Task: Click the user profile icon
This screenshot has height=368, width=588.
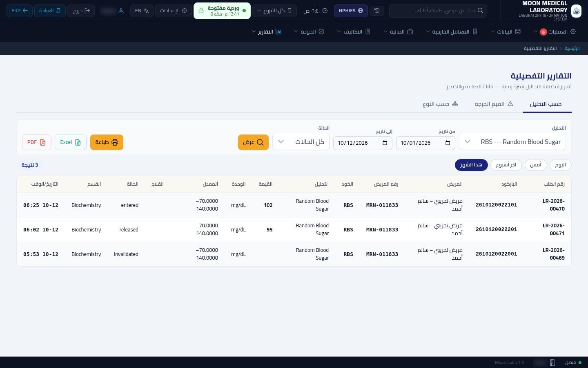Action: coord(121,11)
